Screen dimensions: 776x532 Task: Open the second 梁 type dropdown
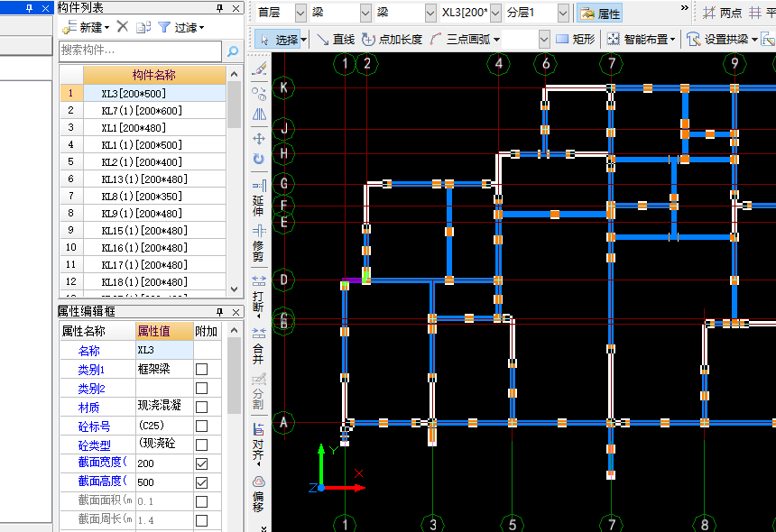pos(430,13)
